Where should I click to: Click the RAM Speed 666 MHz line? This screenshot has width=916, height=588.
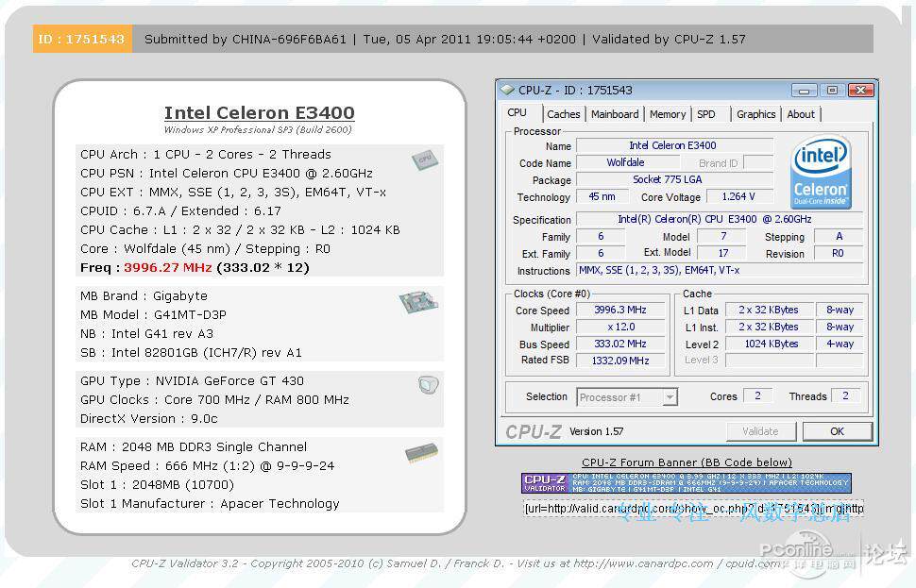pos(208,466)
